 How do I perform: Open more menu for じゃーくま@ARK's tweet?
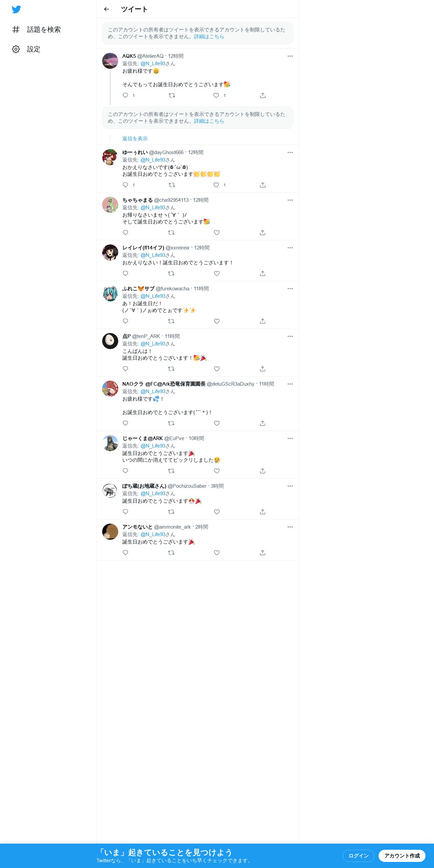tap(290, 438)
